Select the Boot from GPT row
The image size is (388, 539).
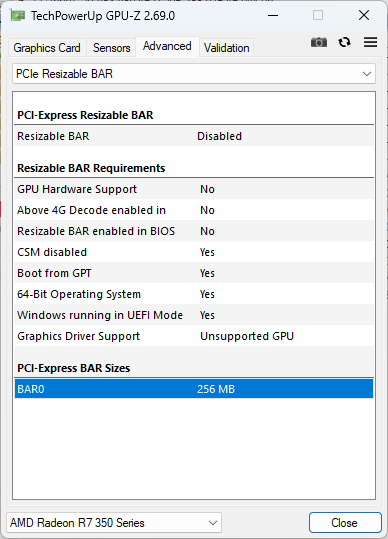[194, 273]
